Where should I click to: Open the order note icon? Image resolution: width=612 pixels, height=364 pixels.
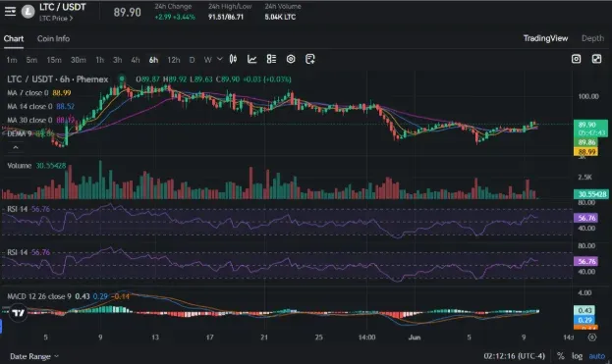[x=310, y=59]
